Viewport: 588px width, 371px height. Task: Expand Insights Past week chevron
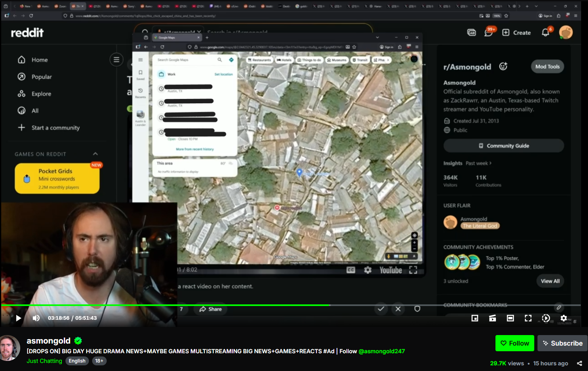(491, 163)
